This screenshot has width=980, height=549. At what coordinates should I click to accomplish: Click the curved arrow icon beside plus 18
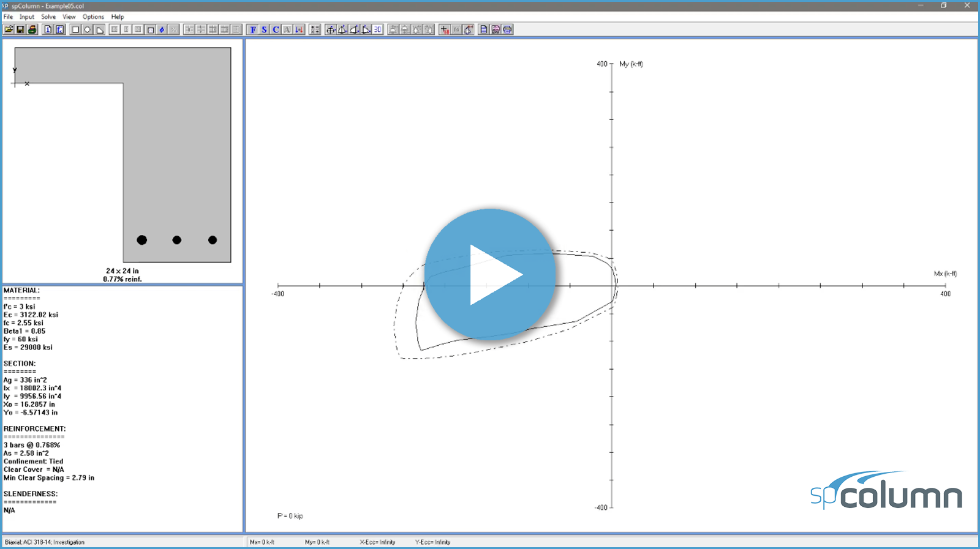(x=469, y=29)
